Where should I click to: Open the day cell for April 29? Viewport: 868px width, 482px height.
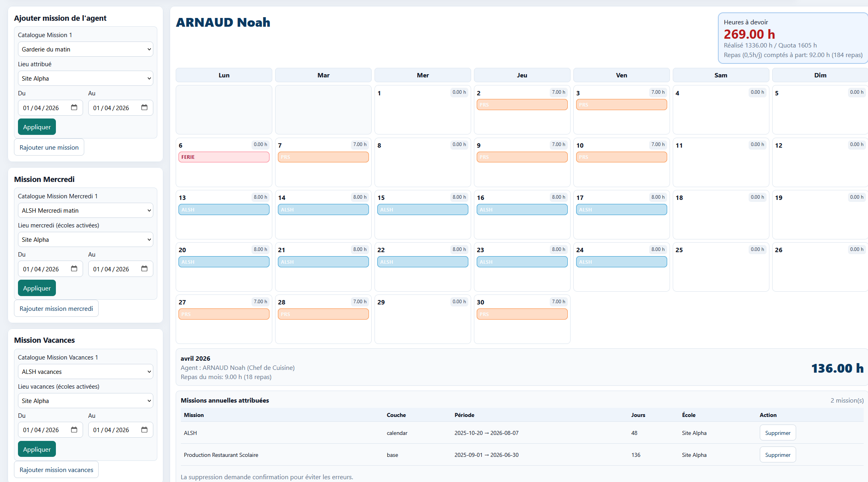422,319
